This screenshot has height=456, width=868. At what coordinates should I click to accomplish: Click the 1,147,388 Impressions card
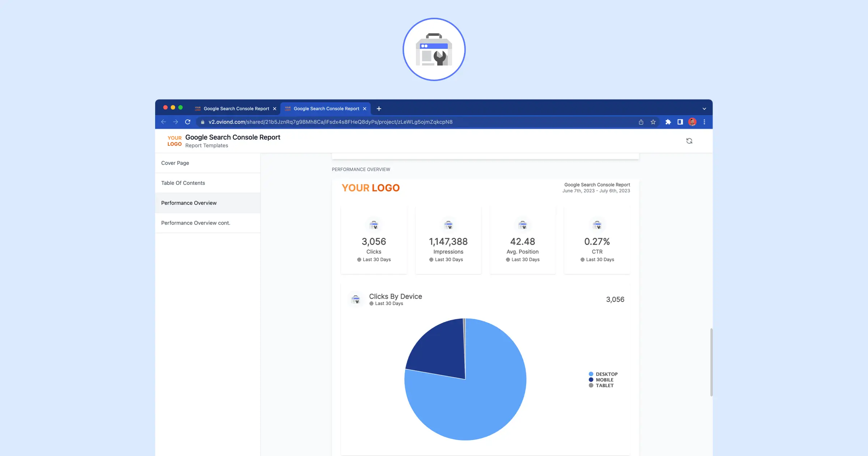(x=448, y=240)
